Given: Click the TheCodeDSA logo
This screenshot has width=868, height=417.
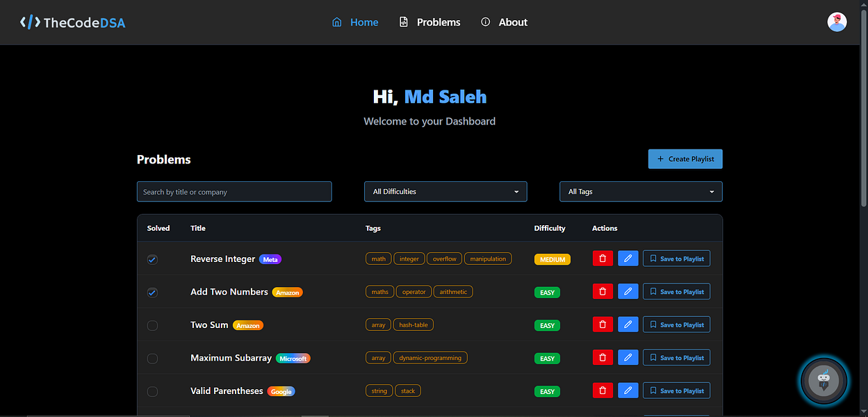Looking at the screenshot, I should pyautogui.click(x=73, y=22).
